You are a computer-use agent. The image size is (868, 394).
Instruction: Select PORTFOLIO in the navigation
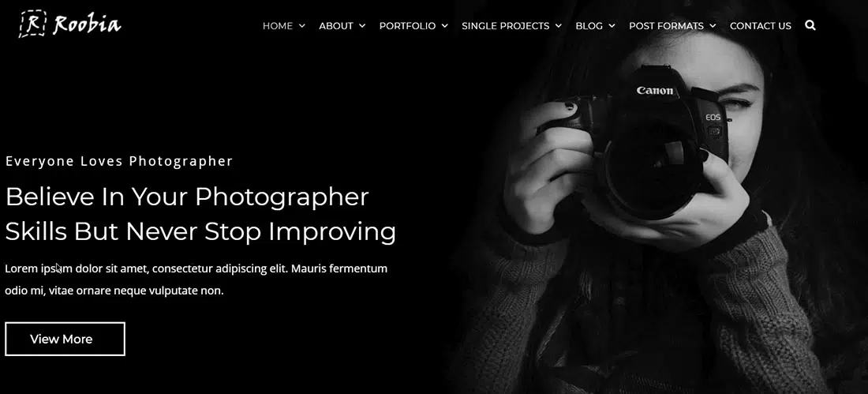[407, 25]
